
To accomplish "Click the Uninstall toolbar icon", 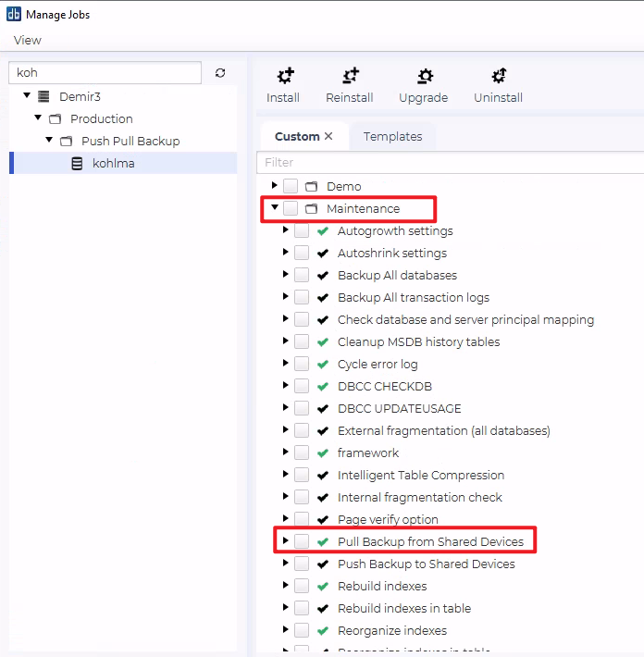I will 499,77.
